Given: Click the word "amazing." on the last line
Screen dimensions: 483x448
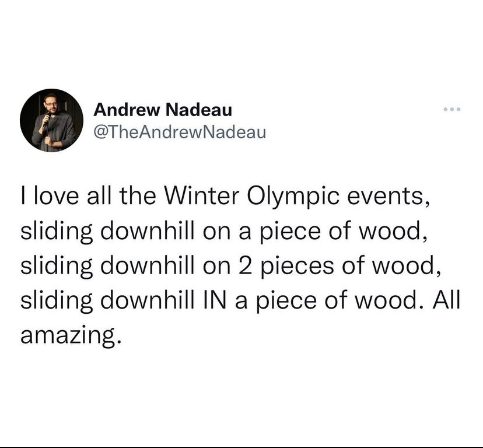Looking at the screenshot, I should [69, 336].
